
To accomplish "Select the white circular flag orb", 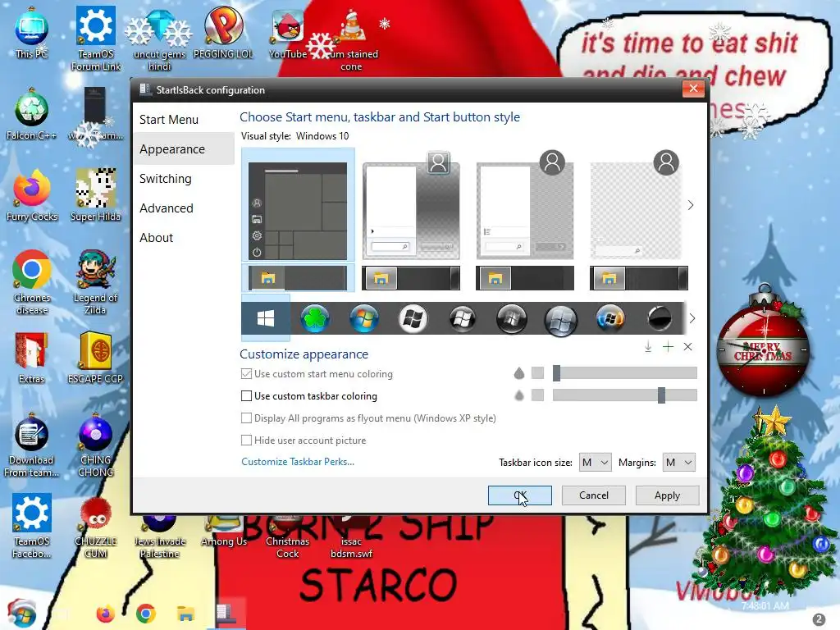I will (413, 319).
